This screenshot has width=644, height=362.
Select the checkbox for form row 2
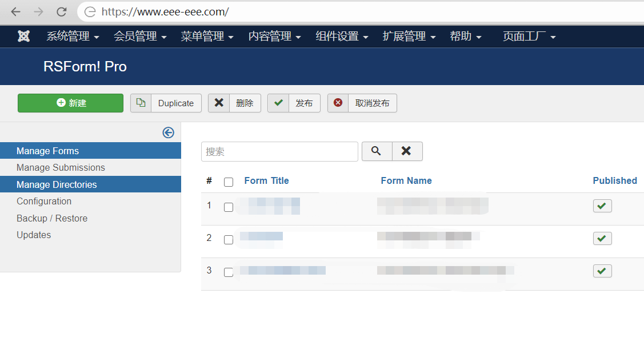[x=229, y=240]
